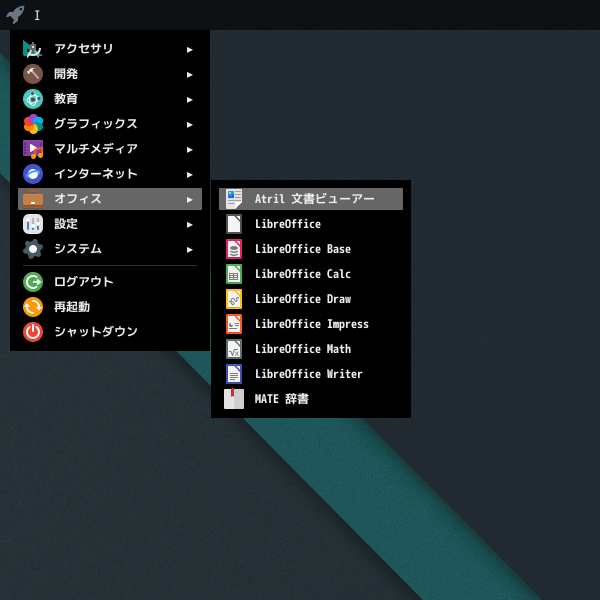
Task: Click the オフィス briefcase icon
Action: tap(33, 199)
